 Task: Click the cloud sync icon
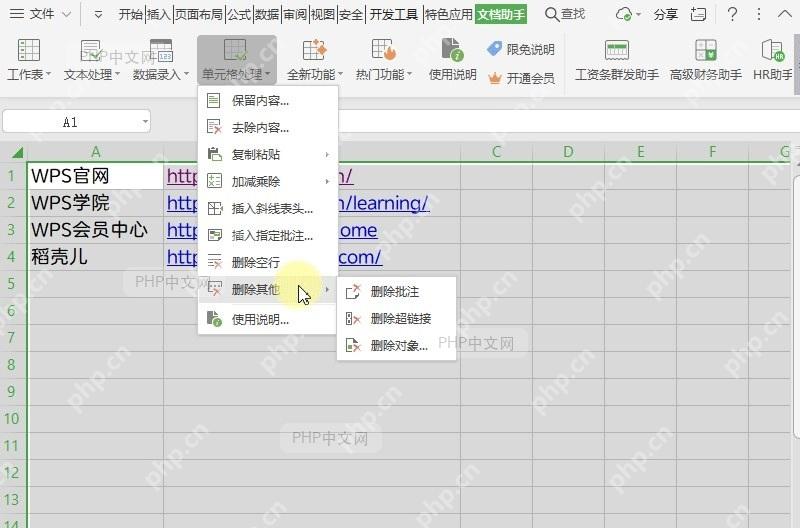pos(624,14)
